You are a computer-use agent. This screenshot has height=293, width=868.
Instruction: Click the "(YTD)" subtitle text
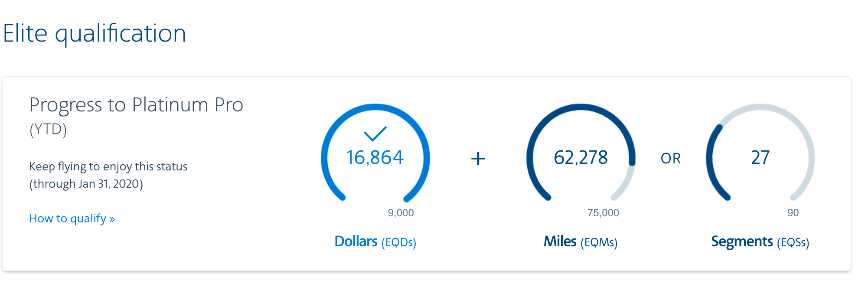(48, 129)
